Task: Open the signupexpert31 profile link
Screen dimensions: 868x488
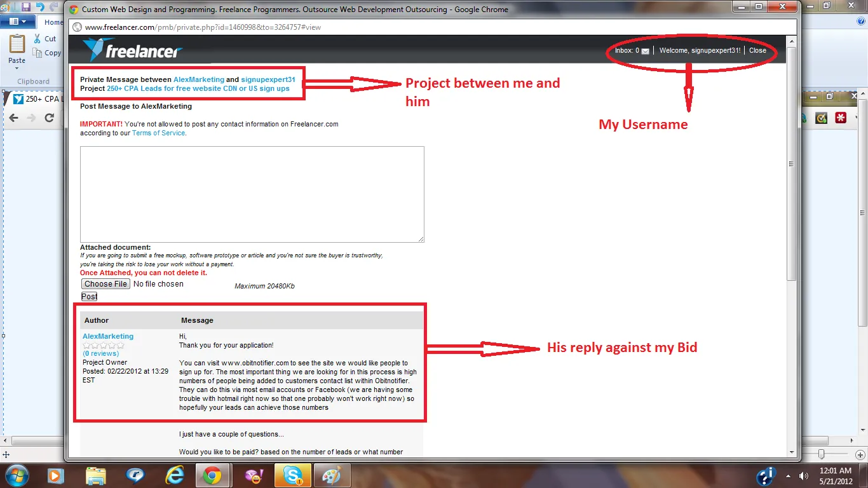Action: (268, 79)
